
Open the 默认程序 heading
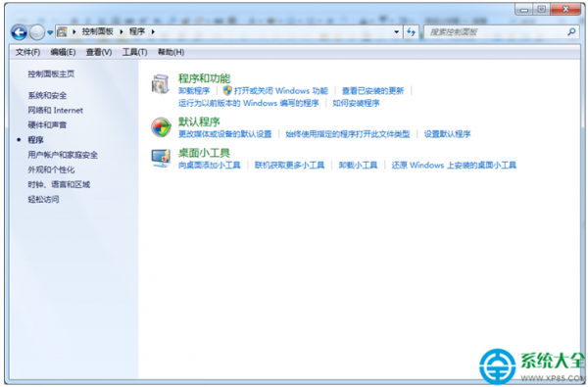click(x=199, y=121)
